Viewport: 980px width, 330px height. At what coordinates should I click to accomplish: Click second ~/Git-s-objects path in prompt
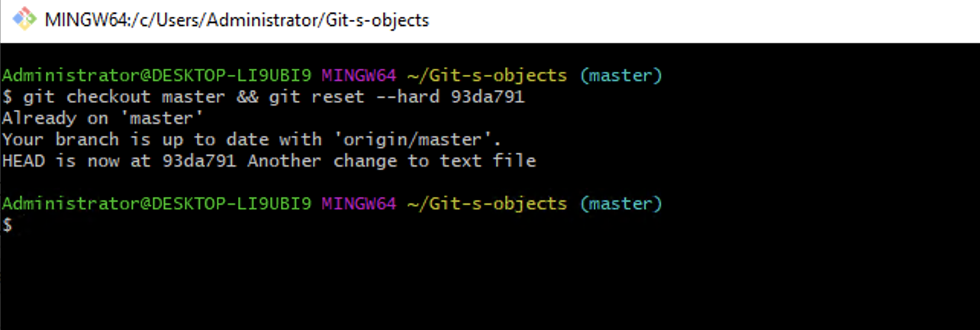(487, 204)
